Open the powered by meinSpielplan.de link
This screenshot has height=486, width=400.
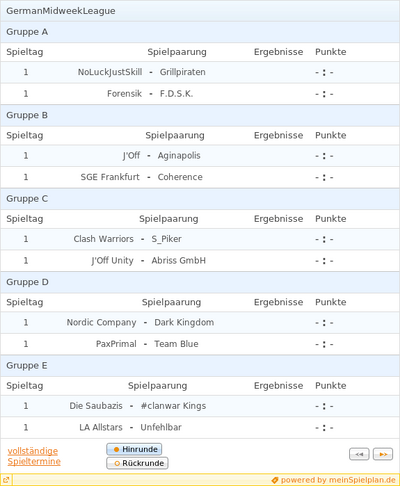pos(338,480)
